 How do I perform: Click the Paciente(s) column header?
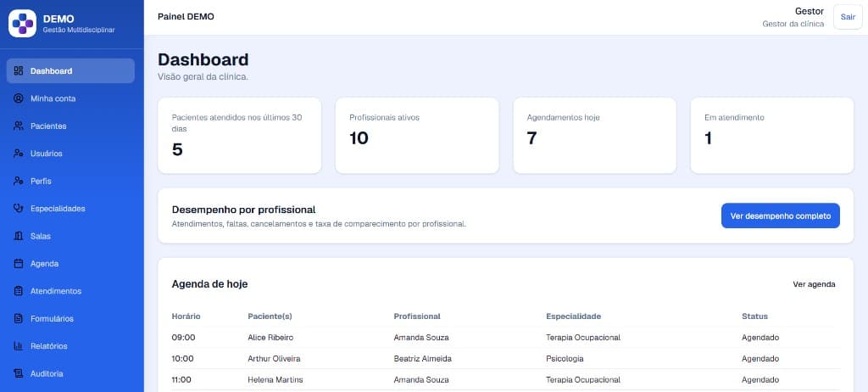pos(270,316)
